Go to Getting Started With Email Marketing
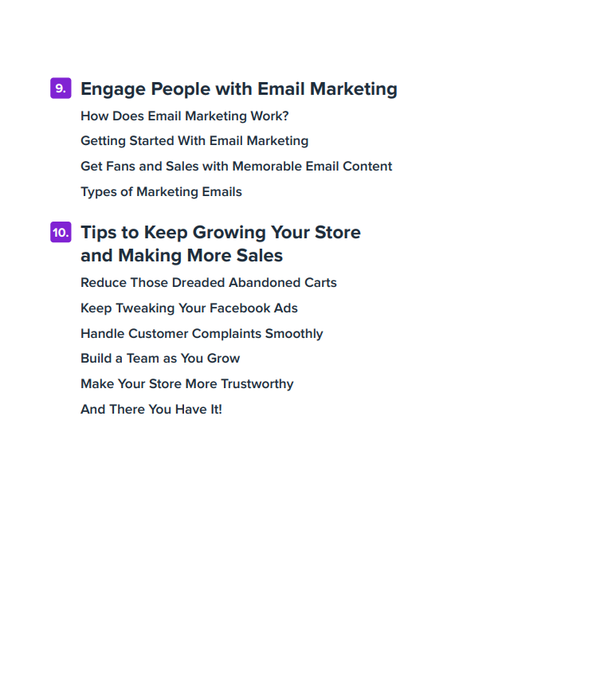The width and height of the screenshot is (616, 687). [194, 141]
